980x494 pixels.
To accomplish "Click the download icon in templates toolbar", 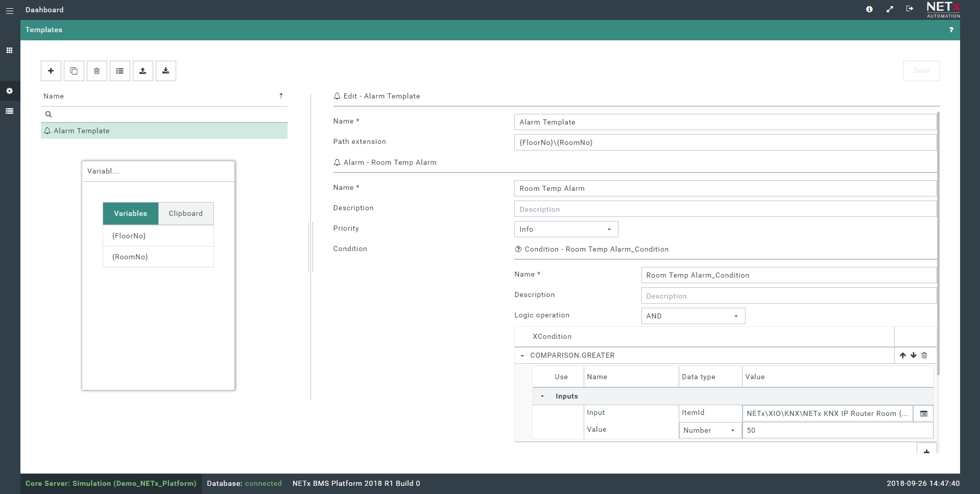I will [x=166, y=71].
